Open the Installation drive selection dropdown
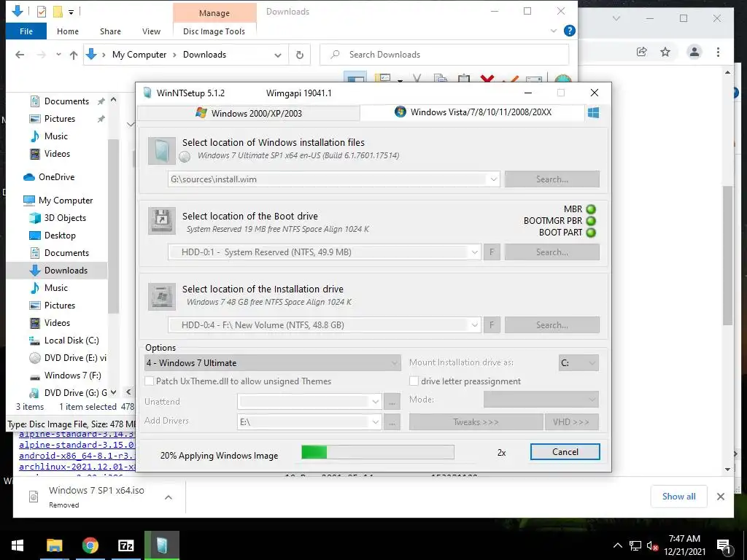This screenshot has height=560, width=747. coord(474,325)
